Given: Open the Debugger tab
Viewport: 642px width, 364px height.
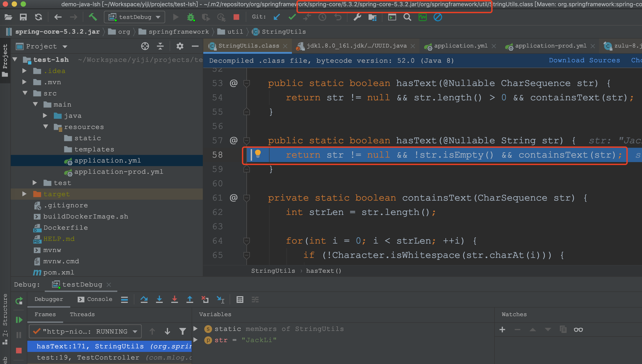Looking at the screenshot, I should [49, 299].
